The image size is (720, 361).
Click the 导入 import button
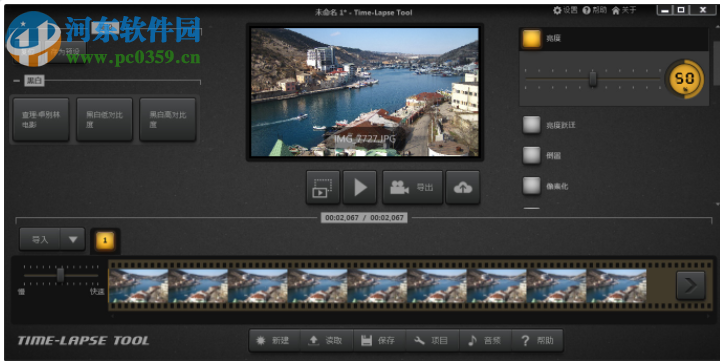pyautogui.click(x=40, y=239)
